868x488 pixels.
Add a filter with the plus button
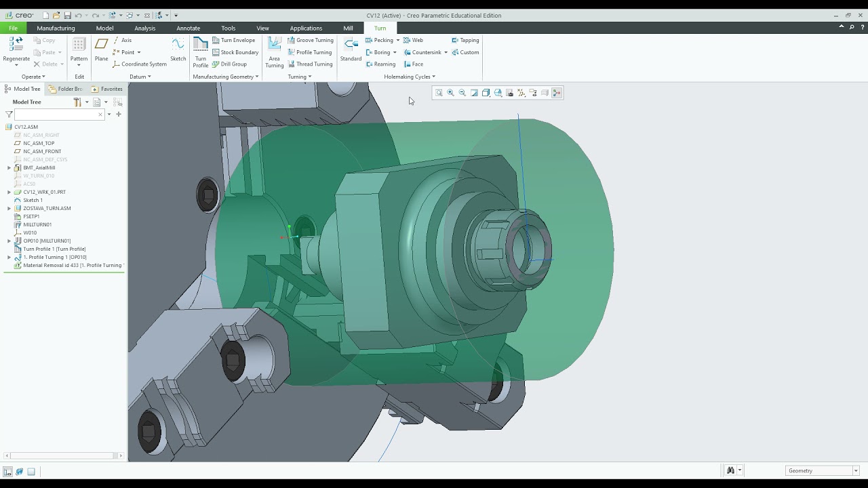coord(119,115)
